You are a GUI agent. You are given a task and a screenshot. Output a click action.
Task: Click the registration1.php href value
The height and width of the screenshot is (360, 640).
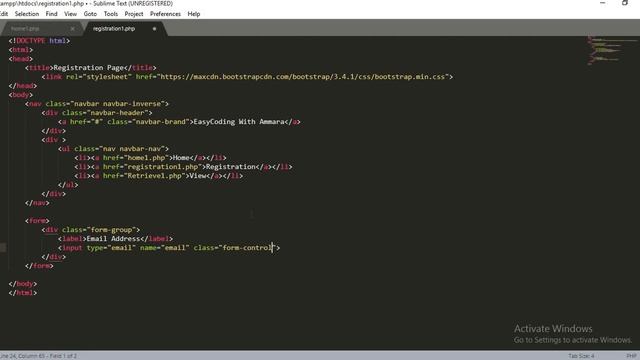click(162, 167)
